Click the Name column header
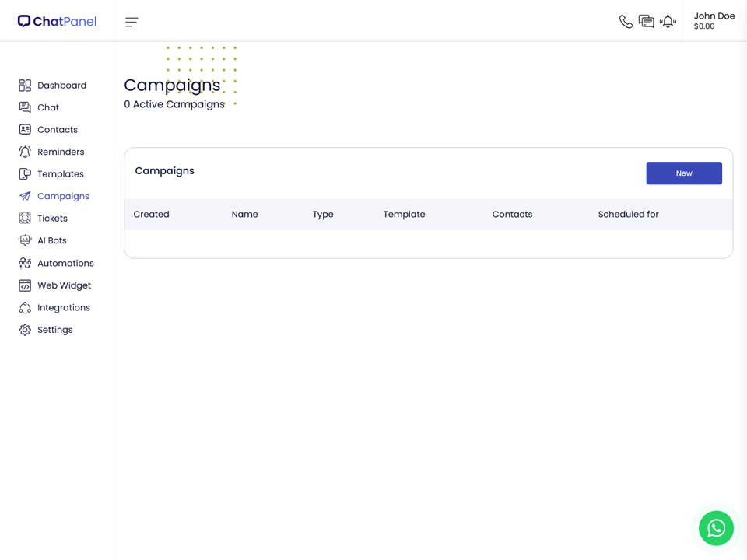 pos(244,215)
